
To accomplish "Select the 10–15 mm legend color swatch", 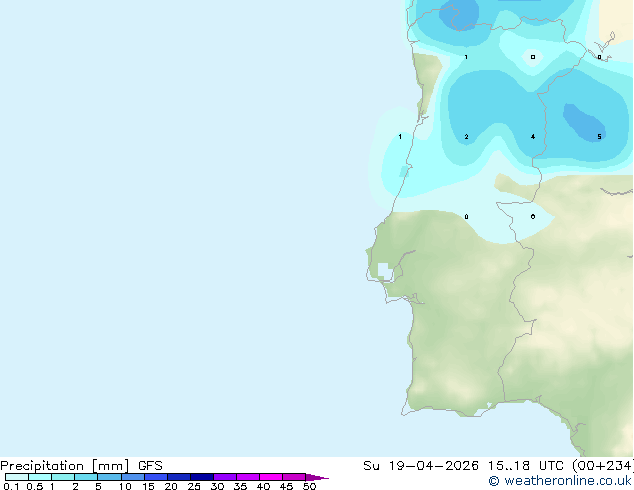I will click(x=133, y=477).
